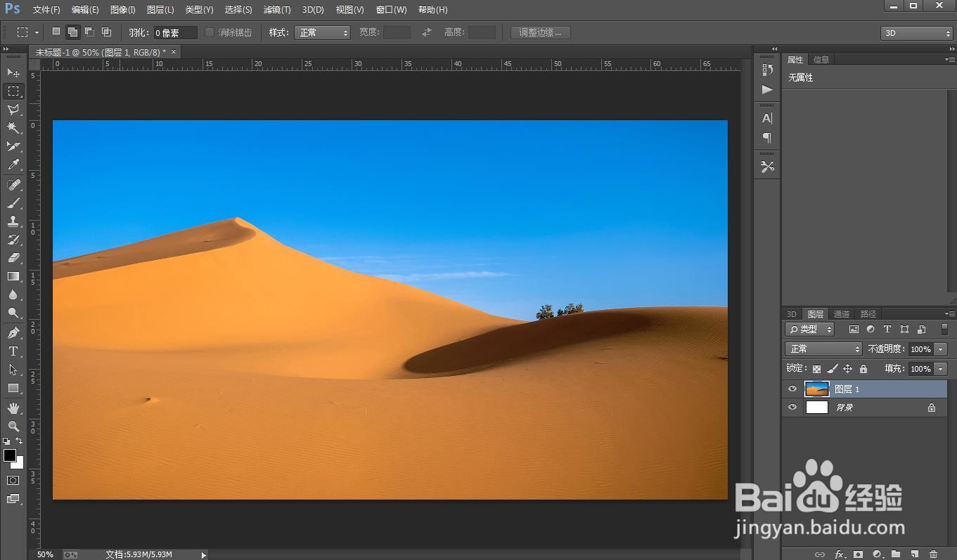957x560 pixels.
Task: Toggle lock transparent pixels
Action: point(816,369)
